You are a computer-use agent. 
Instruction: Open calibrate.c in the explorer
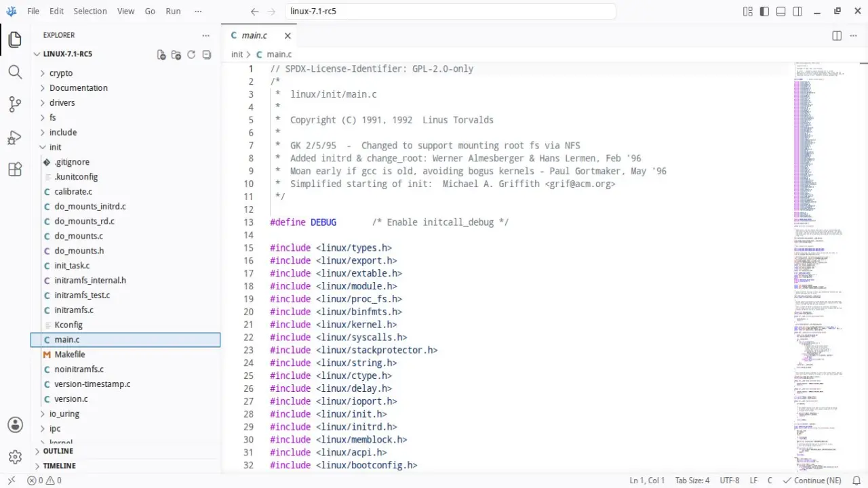click(x=125, y=192)
